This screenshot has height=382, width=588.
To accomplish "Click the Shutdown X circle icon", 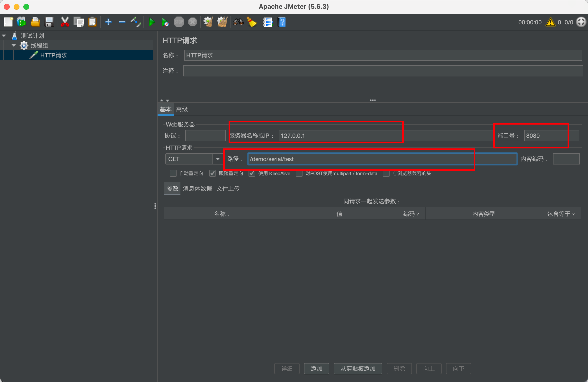I will (x=192, y=22).
